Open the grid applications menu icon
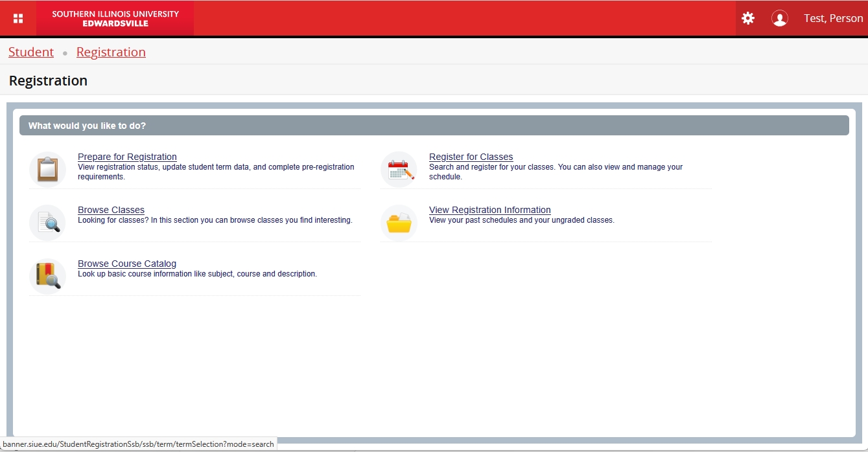 pyautogui.click(x=18, y=18)
